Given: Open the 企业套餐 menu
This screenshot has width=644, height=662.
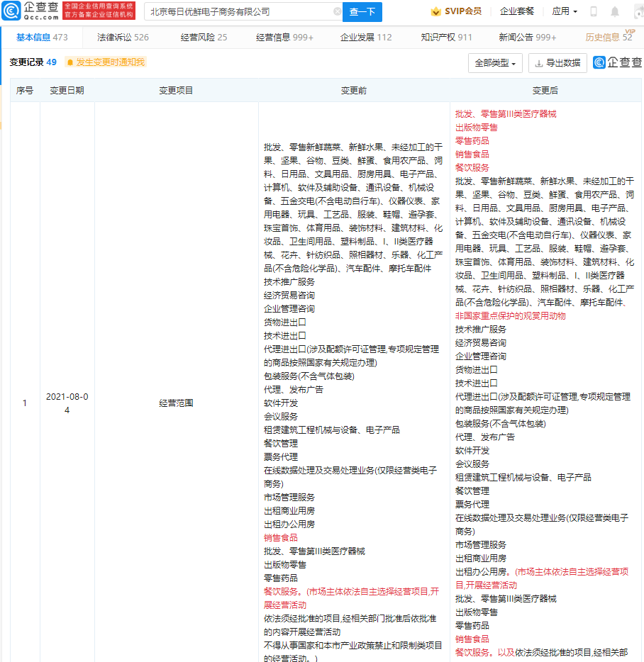Looking at the screenshot, I should [x=517, y=12].
